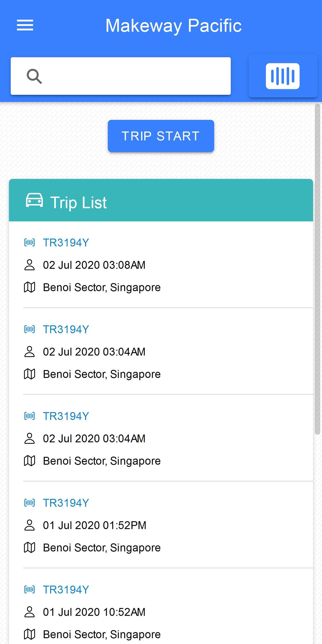322x644 pixels.
Task: Click person icon beside 10:52AM date
Action: pos(30,612)
